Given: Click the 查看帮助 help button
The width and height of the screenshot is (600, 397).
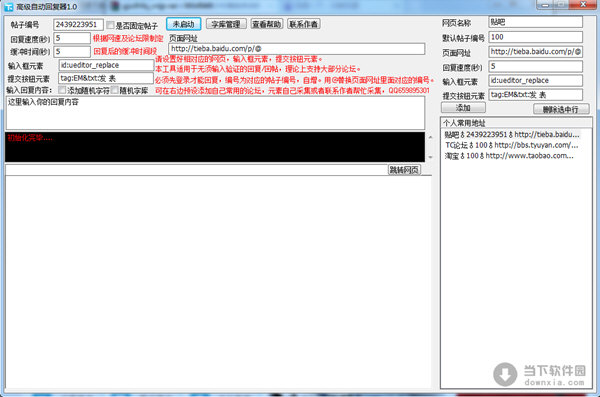Looking at the screenshot, I should pyautogui.click(x=267, y=24).
